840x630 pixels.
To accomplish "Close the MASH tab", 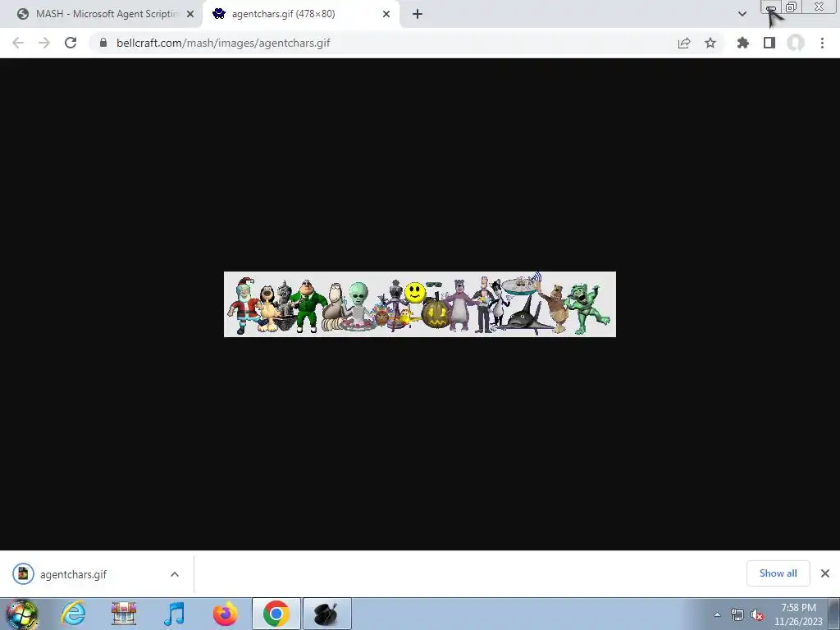I will [190, 15].
